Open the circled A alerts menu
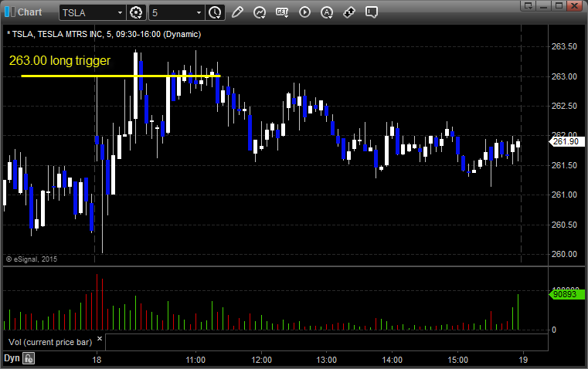 point(327,12)
